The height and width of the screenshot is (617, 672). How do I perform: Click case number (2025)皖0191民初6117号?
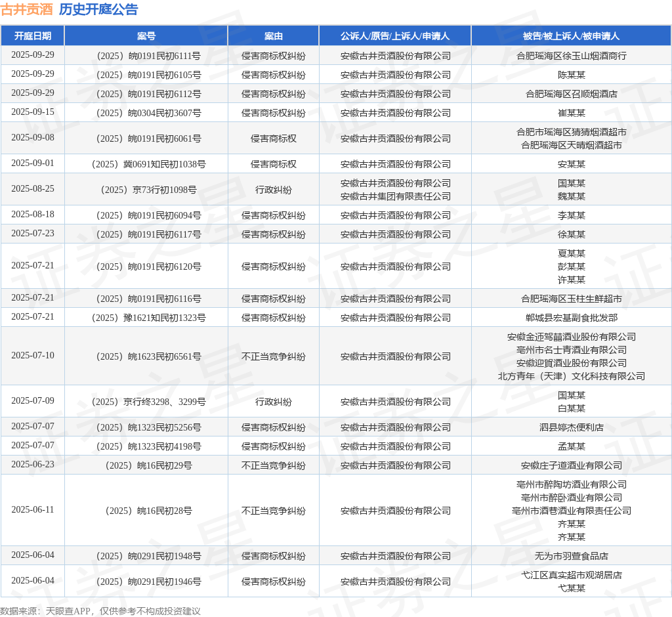[149, 234]
